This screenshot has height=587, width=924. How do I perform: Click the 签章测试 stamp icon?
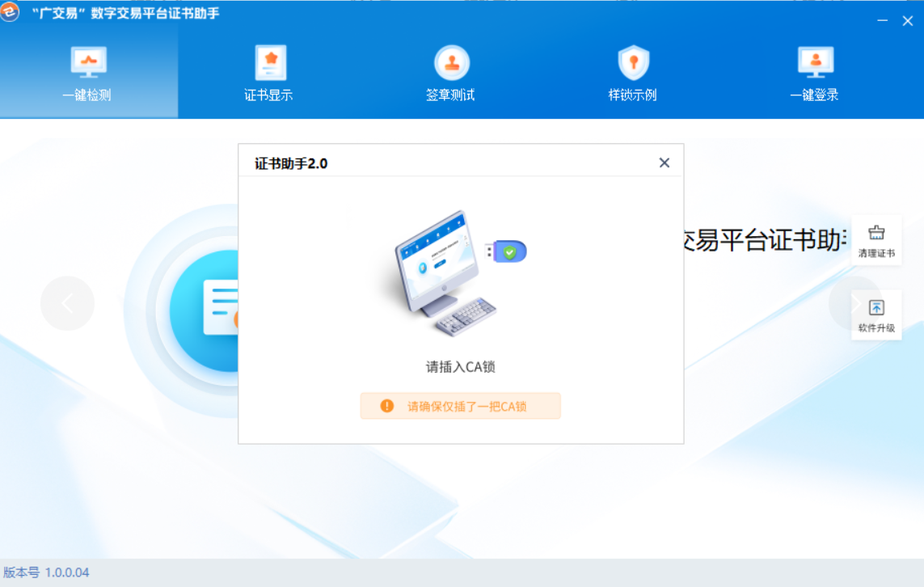451,61
